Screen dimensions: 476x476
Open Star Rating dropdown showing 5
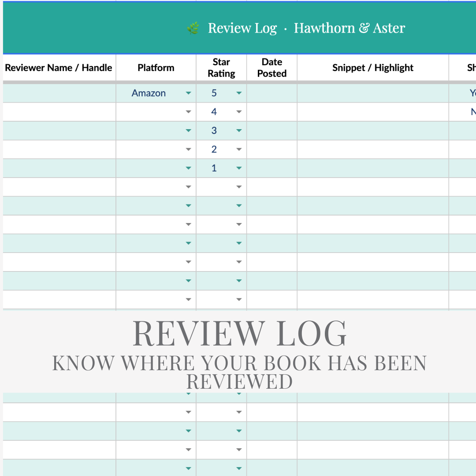239,93
